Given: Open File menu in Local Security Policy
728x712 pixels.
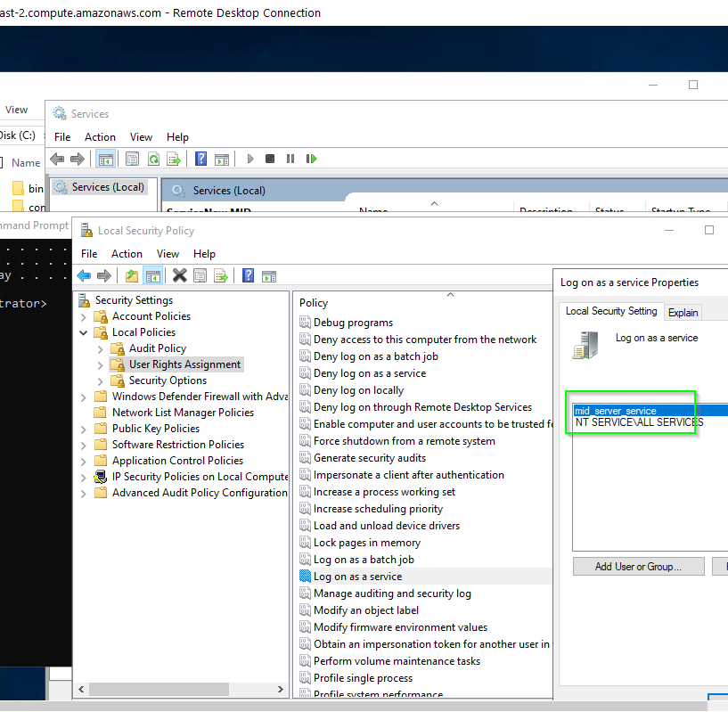Looking at the screenshot, I should pyautogui.click(x=89, y=254).
